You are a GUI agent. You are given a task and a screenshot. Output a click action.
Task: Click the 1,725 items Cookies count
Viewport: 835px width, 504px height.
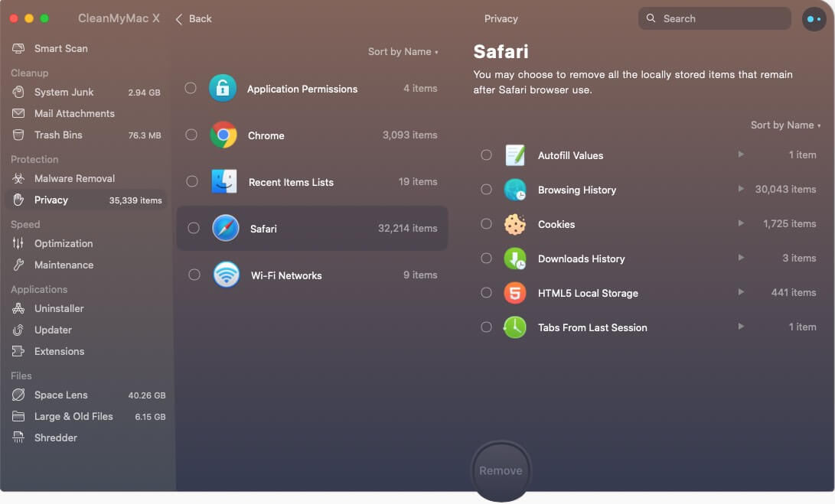(789, 223)
